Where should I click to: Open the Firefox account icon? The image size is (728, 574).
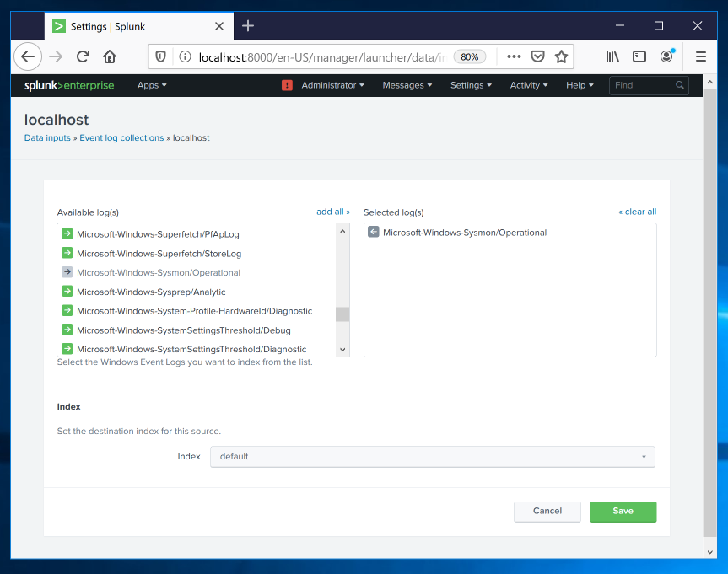[x=666, y=56]
